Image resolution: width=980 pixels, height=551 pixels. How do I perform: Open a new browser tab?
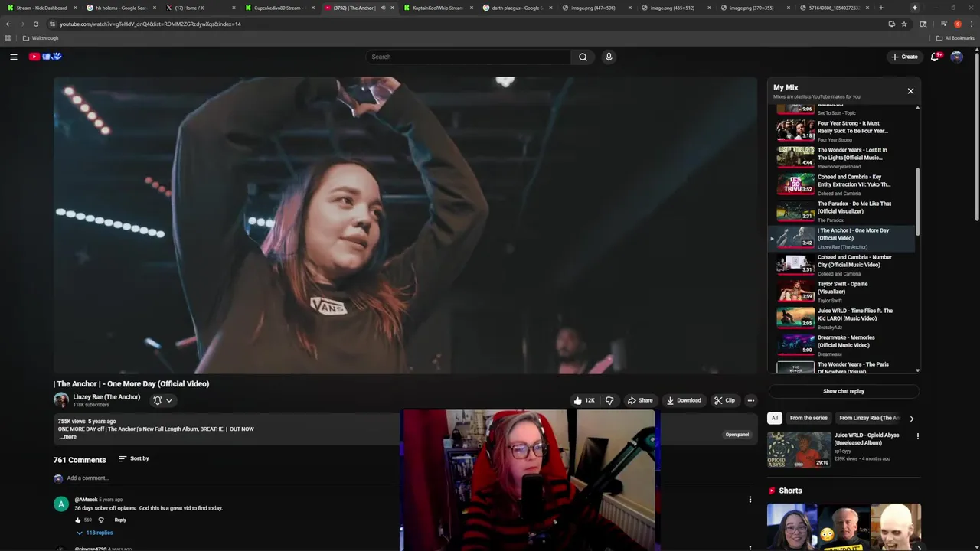[x=881, y=8]
